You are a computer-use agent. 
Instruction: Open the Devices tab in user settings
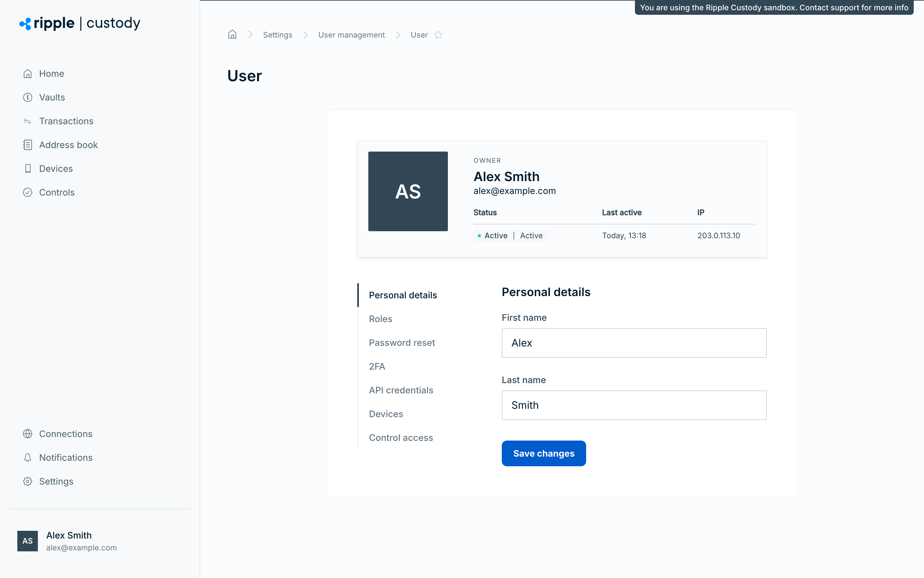point(386,414)
